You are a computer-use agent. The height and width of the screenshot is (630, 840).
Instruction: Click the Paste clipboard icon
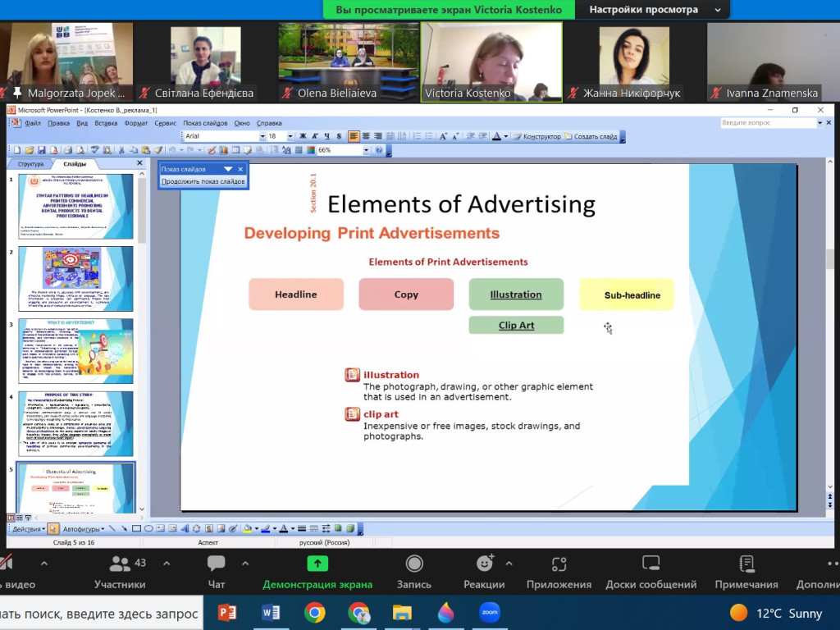point(146,151)
